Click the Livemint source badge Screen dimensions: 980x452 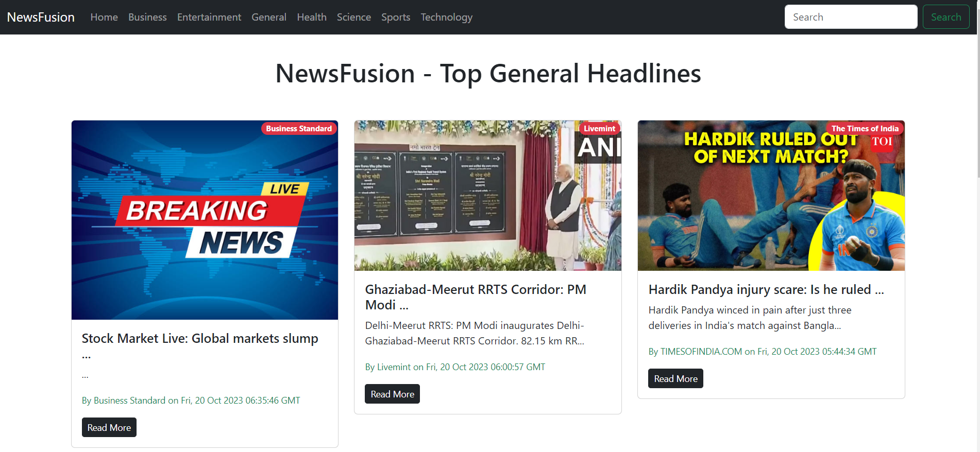tap(599, 129)
